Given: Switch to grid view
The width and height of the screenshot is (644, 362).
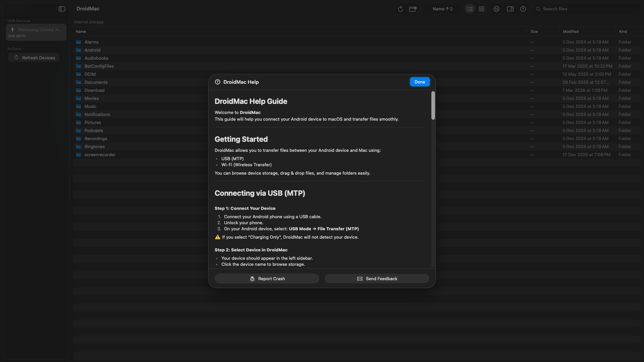Looking at the screenshot, I should [x=481, y=9].
